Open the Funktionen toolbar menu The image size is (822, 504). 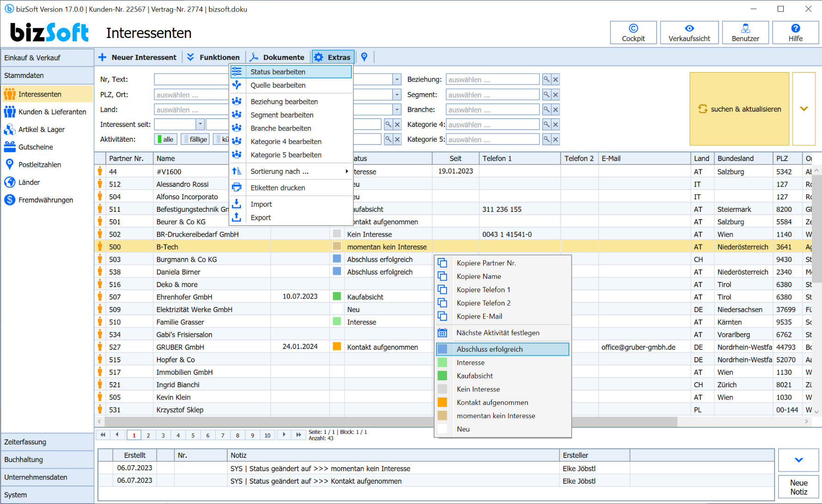coord(214,57)
